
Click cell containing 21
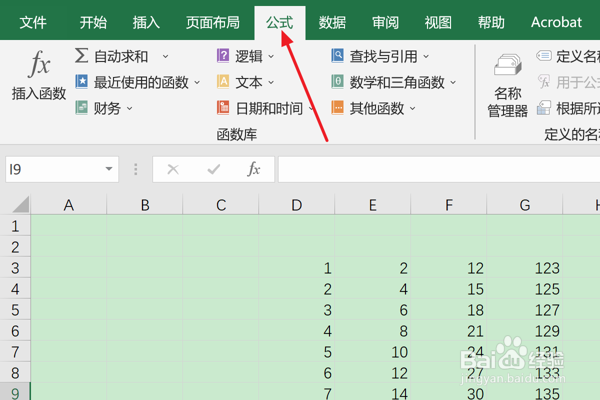[x=448, y=331]
